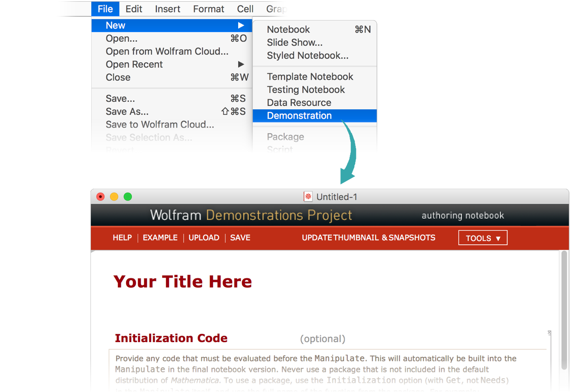Open the Edit menu
Viewport: 572px width, 392px height.
coord(134,9)
